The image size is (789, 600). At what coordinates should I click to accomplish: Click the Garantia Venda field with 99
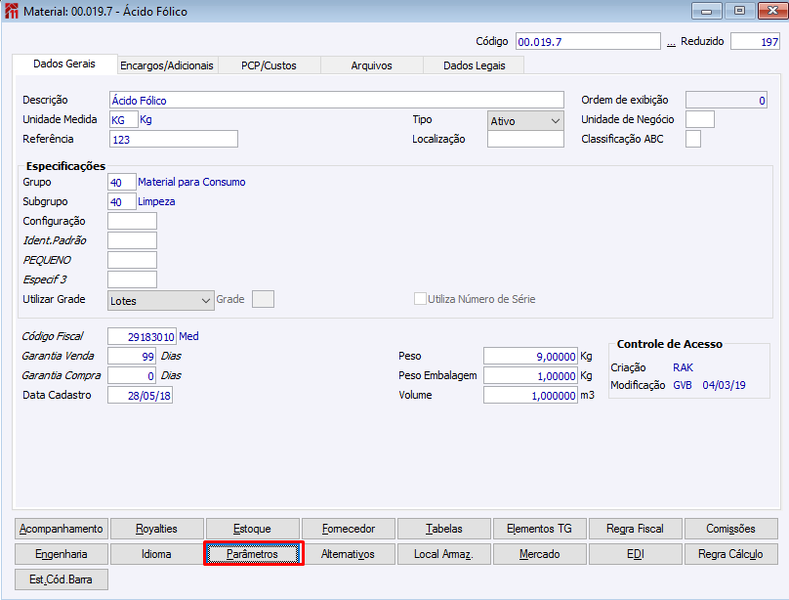pos(131,356)
